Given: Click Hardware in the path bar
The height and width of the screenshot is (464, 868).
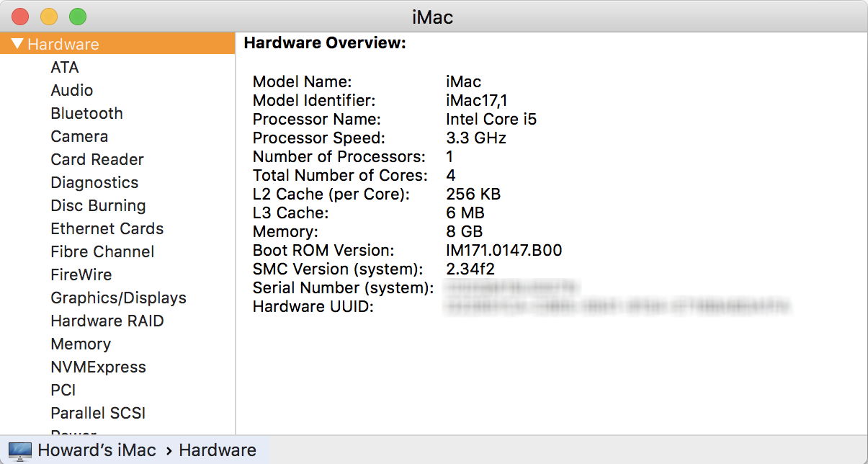Looking at the screenshot, I should (218, 450).
